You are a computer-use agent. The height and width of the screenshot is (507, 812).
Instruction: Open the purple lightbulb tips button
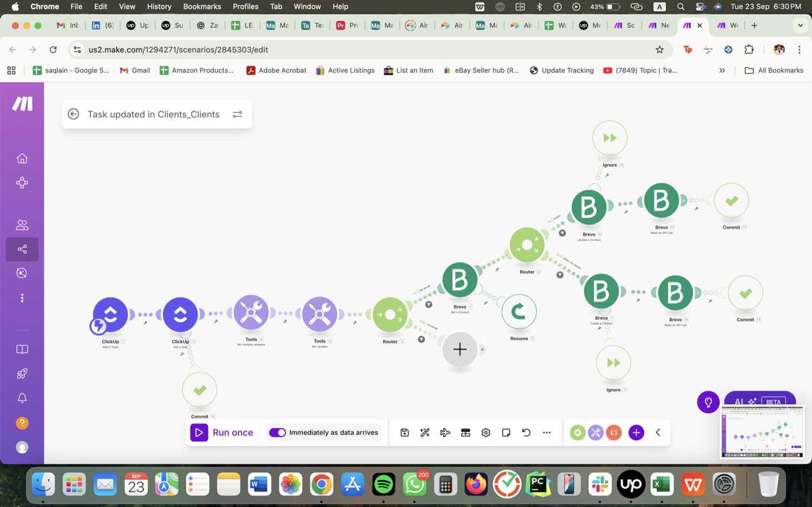pyautogui.click(x=708, y=402)
